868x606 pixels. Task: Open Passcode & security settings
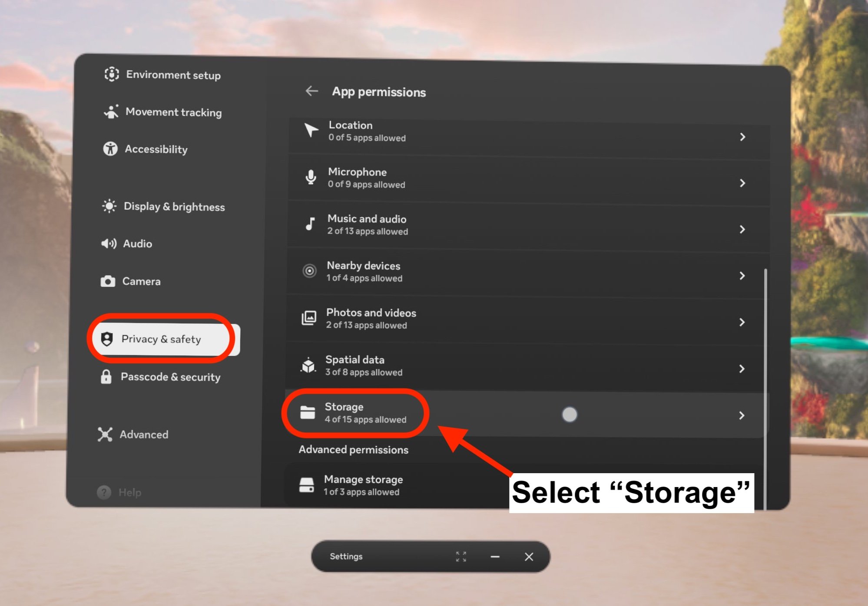160,377
